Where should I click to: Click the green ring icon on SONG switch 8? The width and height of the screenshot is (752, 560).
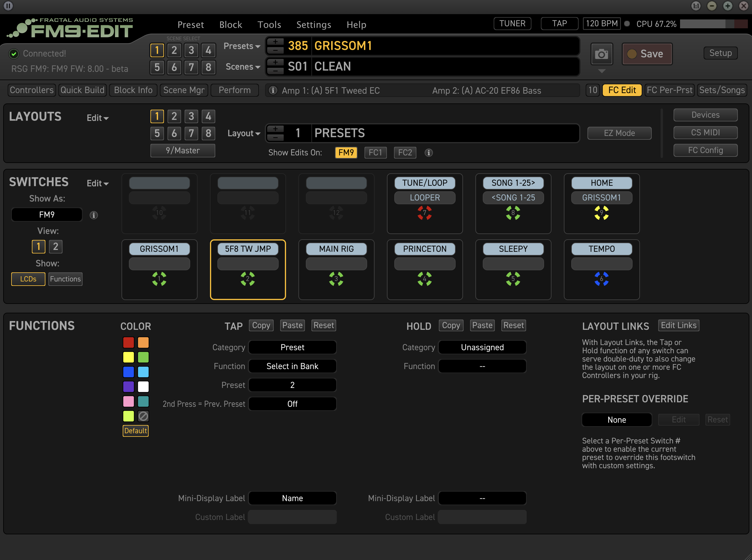513,213
